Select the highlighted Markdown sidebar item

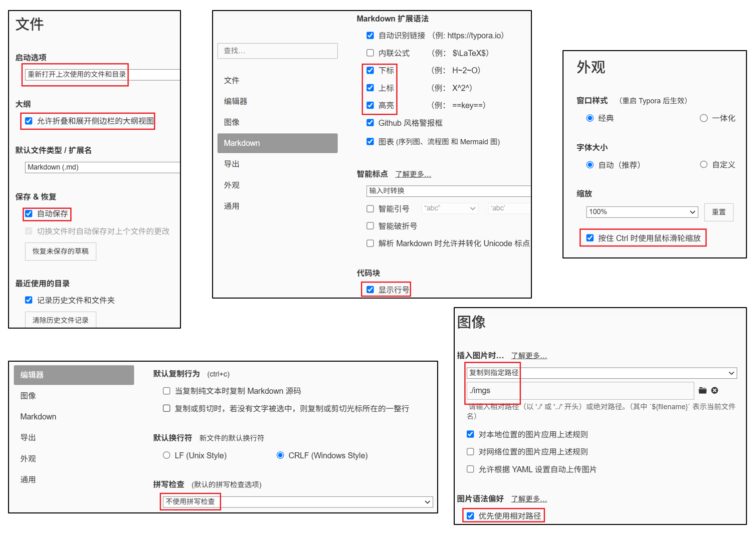pyautogui.click(x=277, y=143)
